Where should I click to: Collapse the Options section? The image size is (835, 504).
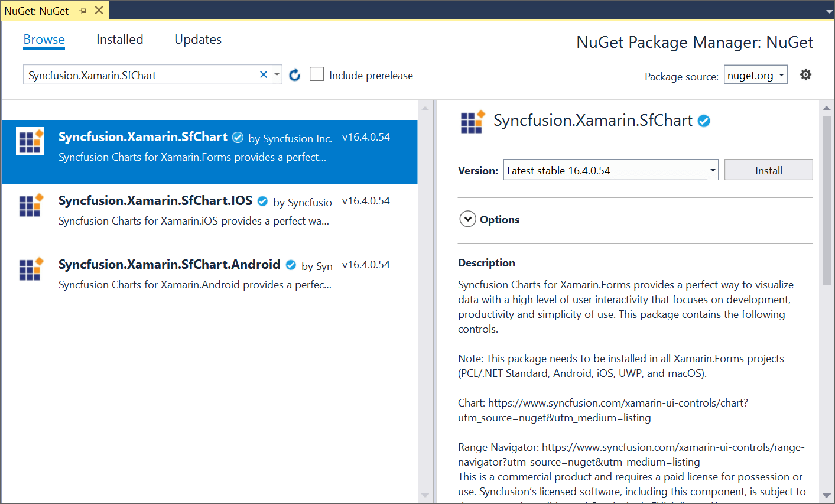pos(467,219)
